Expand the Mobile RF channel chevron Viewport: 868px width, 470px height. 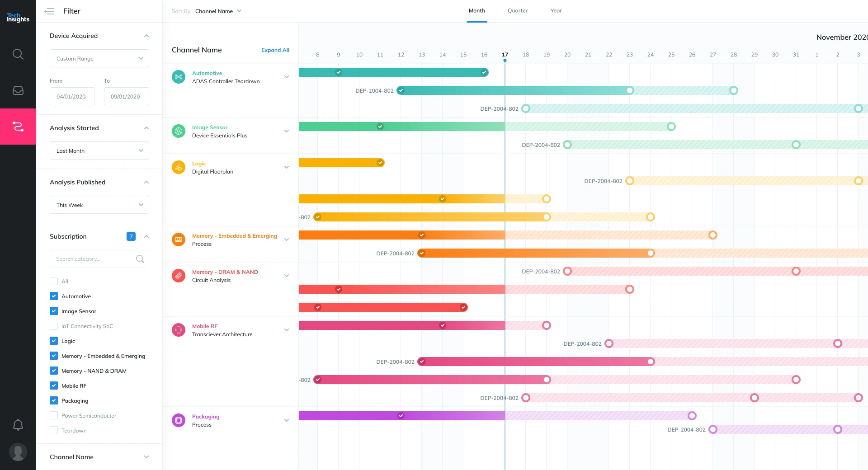point(287,330)
